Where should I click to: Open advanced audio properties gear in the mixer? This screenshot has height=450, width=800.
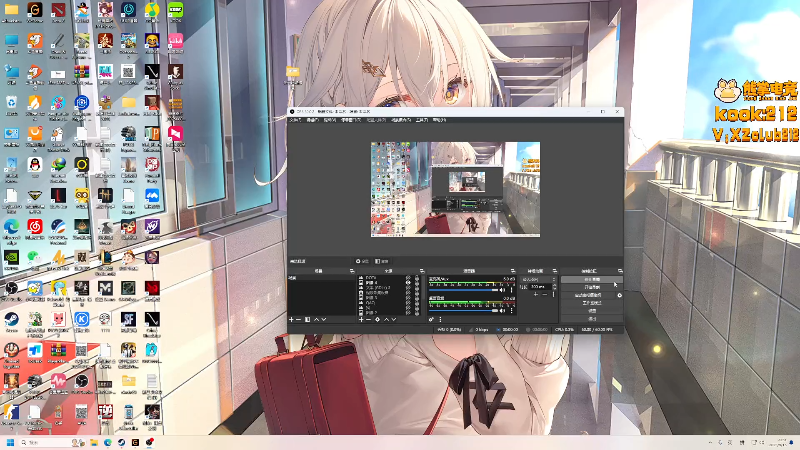431,319
